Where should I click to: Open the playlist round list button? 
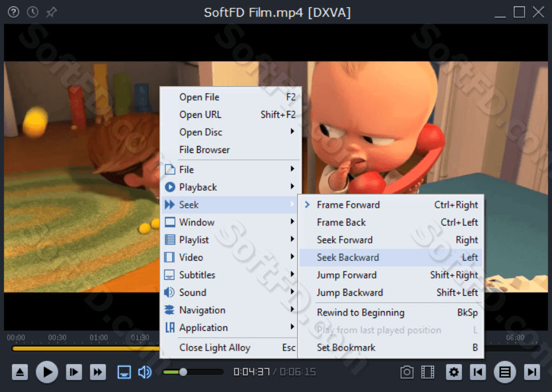[505, 372]
